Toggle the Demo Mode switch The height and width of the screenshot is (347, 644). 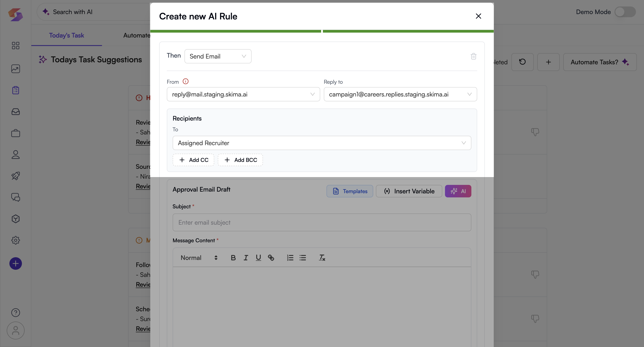pyautogui.click(x=625, y=12)
